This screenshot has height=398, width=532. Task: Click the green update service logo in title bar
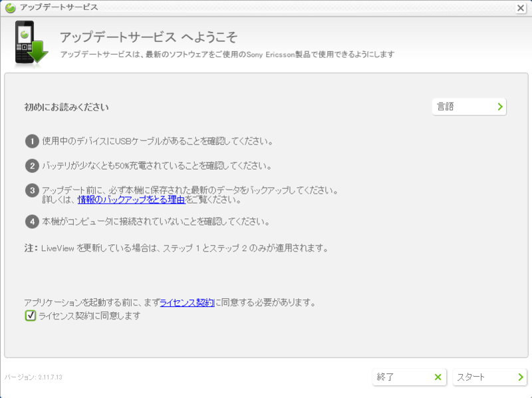[9, 8]
